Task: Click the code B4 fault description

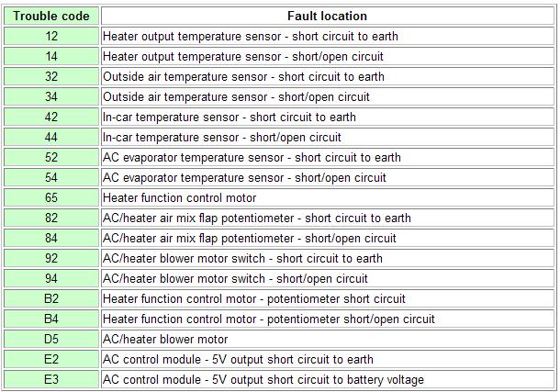Action: click(269, 319)
